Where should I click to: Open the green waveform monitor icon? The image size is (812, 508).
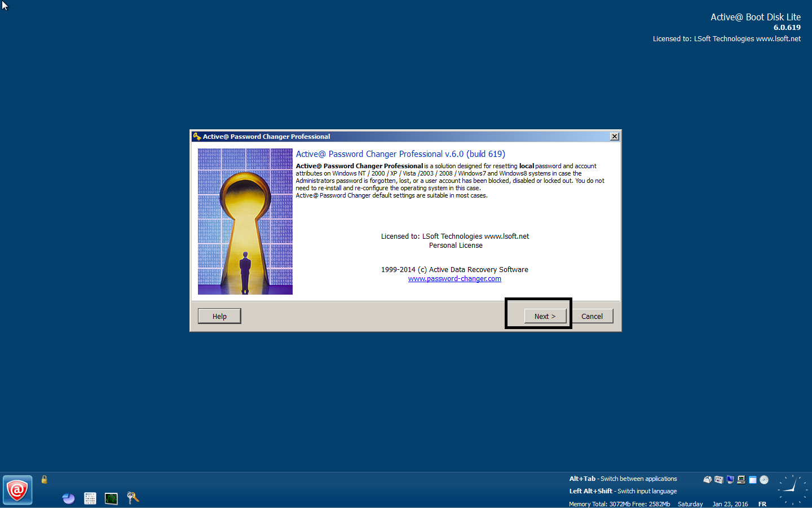tap(111, 498)
